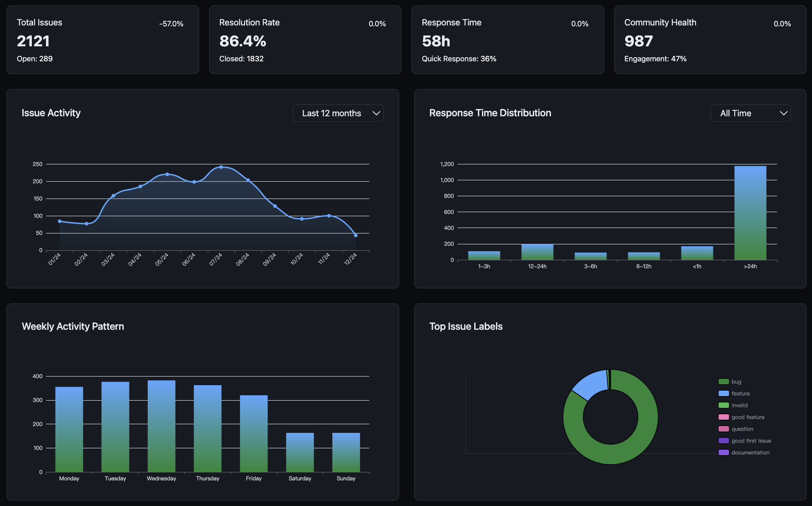Screen dimensions: 812x506
Task: Click the Weekly Activity Pattern heading
Action: click(73, 327)
